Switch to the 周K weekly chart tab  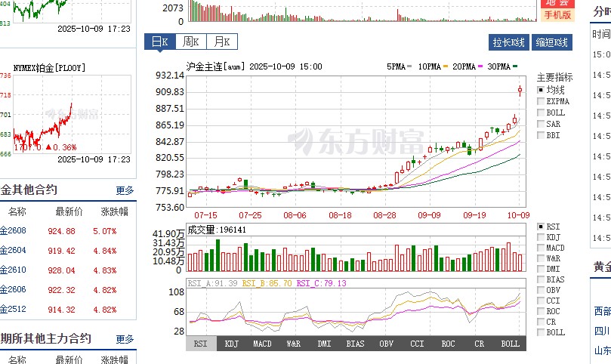(191, 42)
